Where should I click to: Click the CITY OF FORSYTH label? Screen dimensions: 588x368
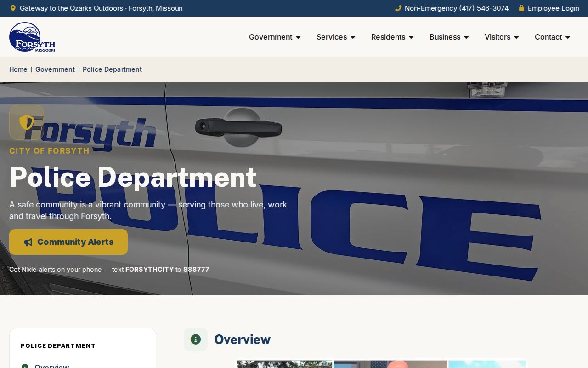49,151
